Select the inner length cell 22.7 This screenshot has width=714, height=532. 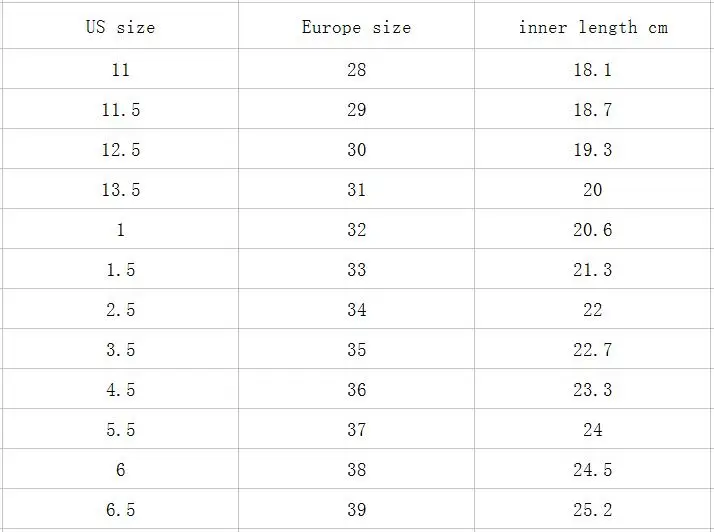[x=592, y=349]
